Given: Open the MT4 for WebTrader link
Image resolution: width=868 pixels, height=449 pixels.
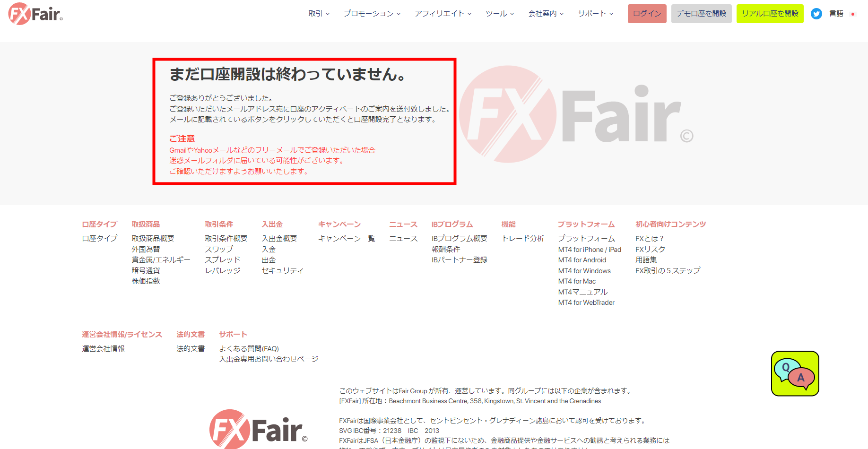Looking at the screenshot, I should (x=586, y=302).
